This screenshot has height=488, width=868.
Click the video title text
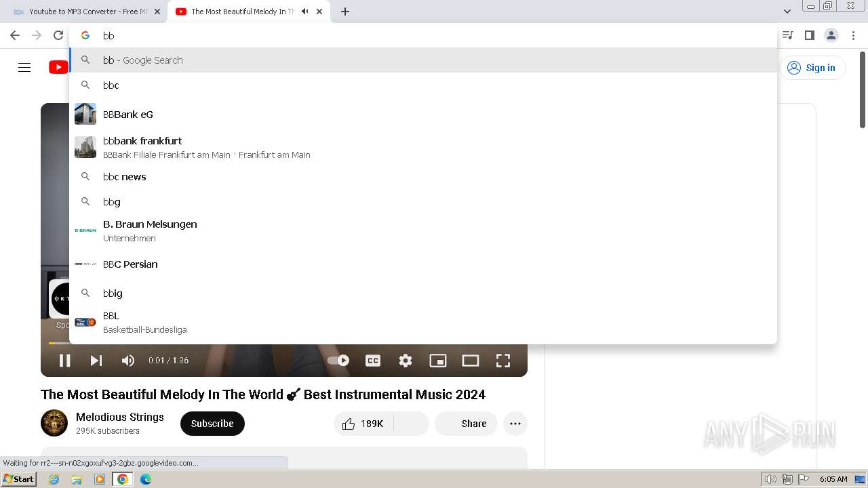coord(263,394)
